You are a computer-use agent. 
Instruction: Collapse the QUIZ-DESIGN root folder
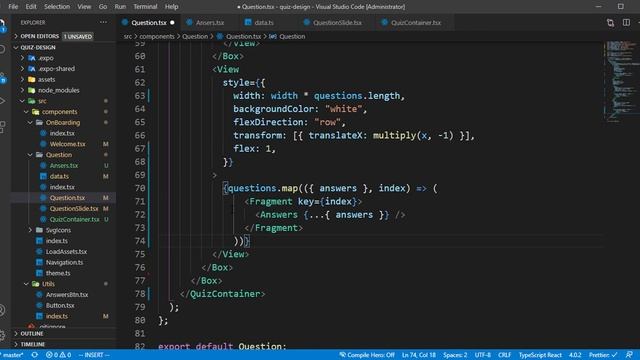pos(38,47)
